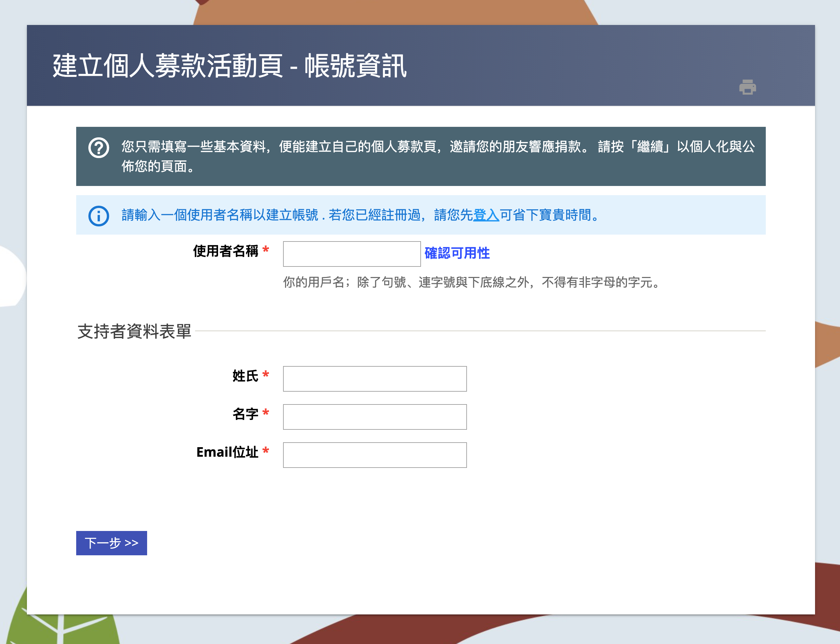Focus the 姓氏 last name field

375,379
